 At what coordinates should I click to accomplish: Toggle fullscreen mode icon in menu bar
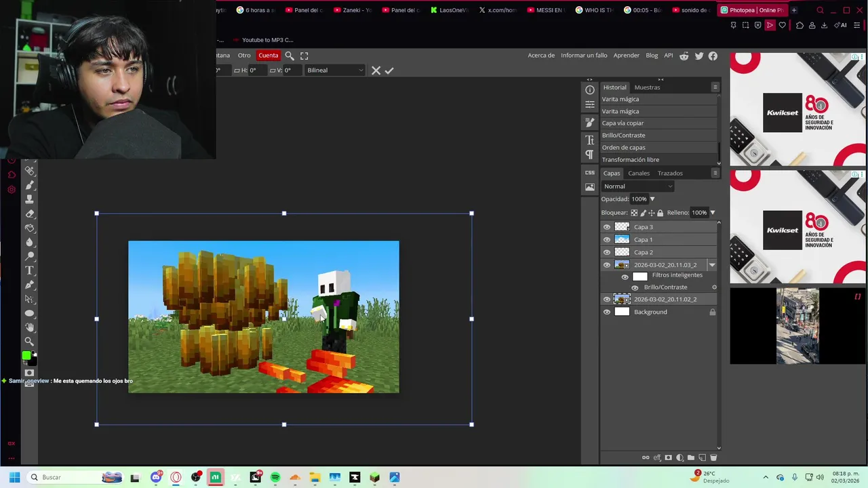304,56
